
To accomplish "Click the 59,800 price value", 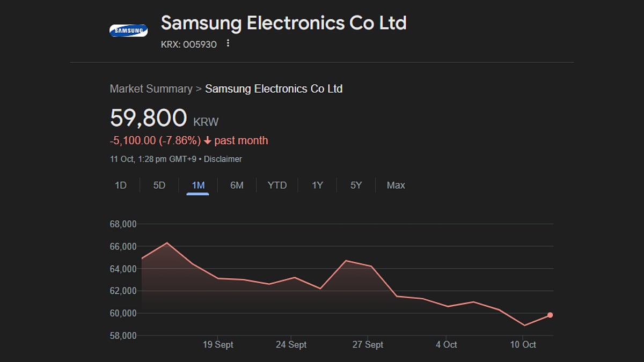I will (149, 119).
